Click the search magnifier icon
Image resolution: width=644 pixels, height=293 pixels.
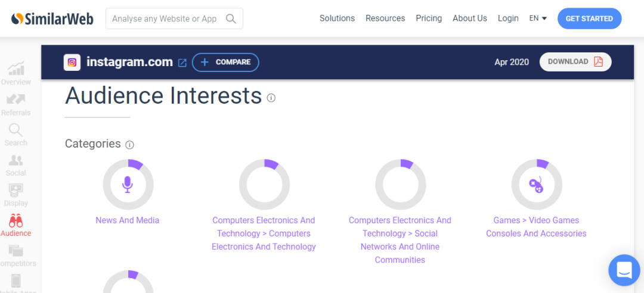[x=231, y=18]
